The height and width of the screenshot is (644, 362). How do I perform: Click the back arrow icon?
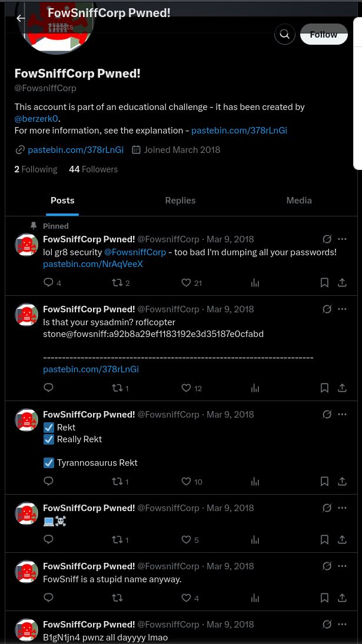tap(21, 18)
